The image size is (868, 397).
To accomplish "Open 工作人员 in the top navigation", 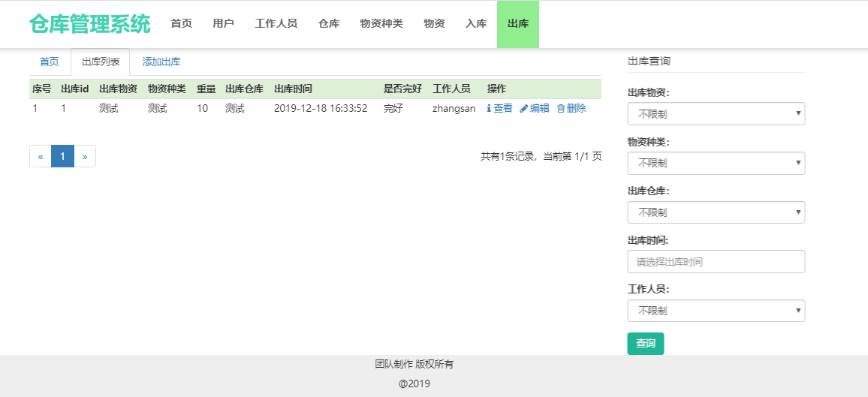I will 276,24.
